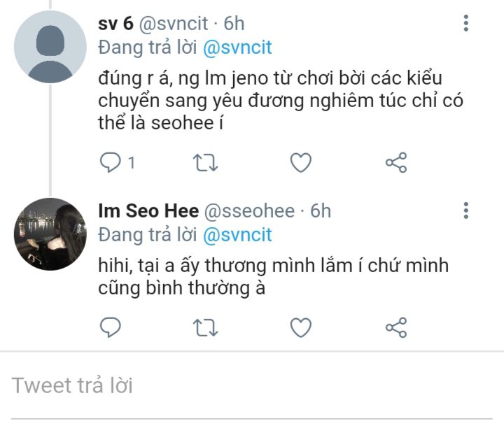Share Im Seo Hee's tweet
504x421 pixels.
coord(396,327)
